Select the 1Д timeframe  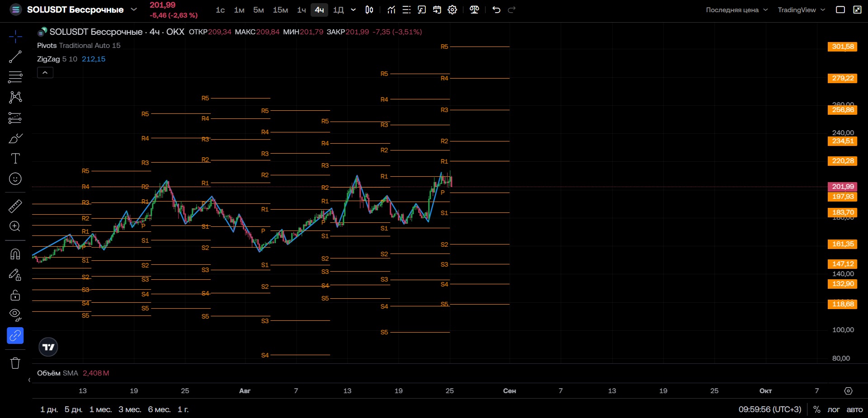pyautogui.click(x=339, y=10)
